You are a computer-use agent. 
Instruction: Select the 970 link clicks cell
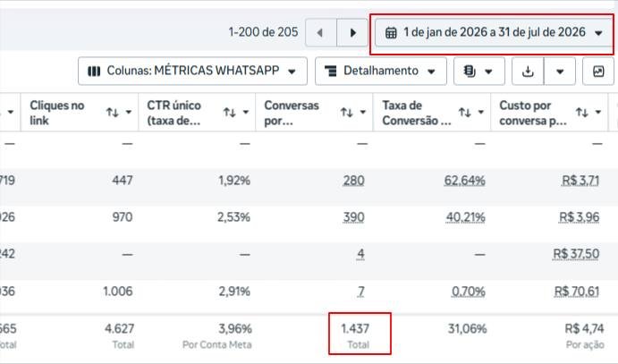click(x=123, y=217)
